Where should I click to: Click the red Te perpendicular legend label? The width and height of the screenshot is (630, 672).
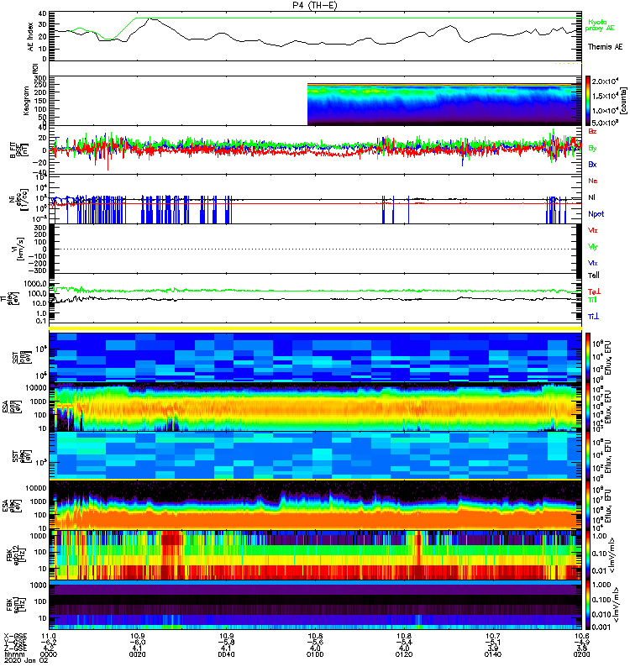pyautogui.click(x=594, y=291)
